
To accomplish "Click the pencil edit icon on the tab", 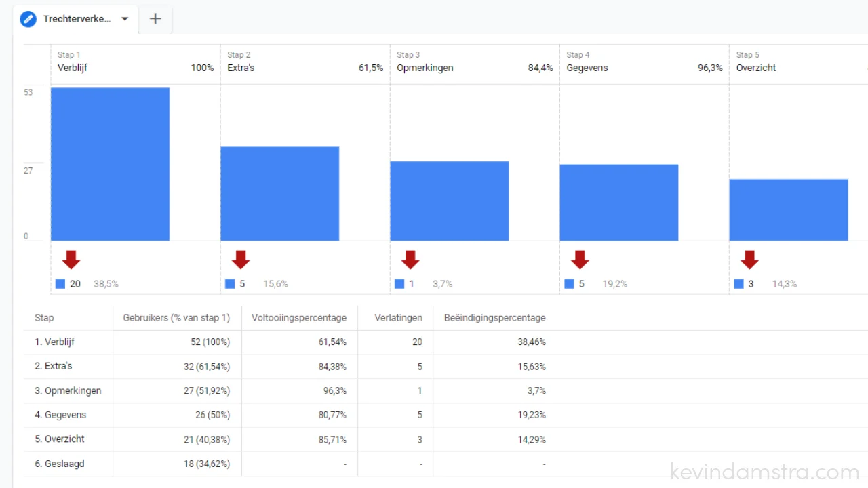I will 28,19.
